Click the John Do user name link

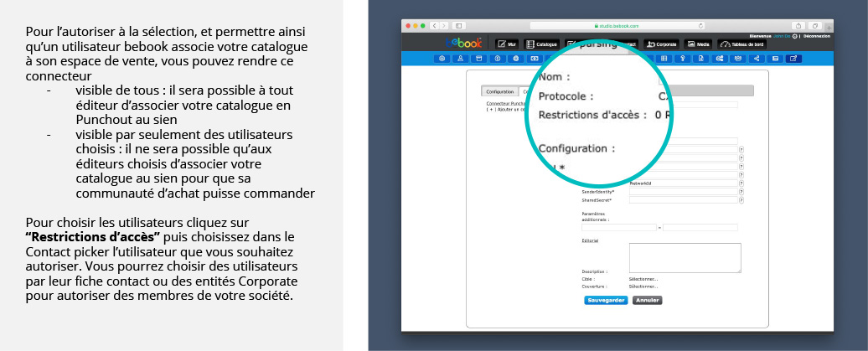[783, 36]
